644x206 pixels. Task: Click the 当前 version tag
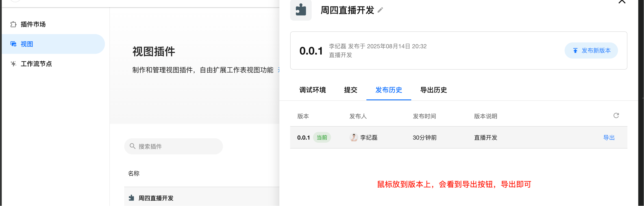[322, 137]
